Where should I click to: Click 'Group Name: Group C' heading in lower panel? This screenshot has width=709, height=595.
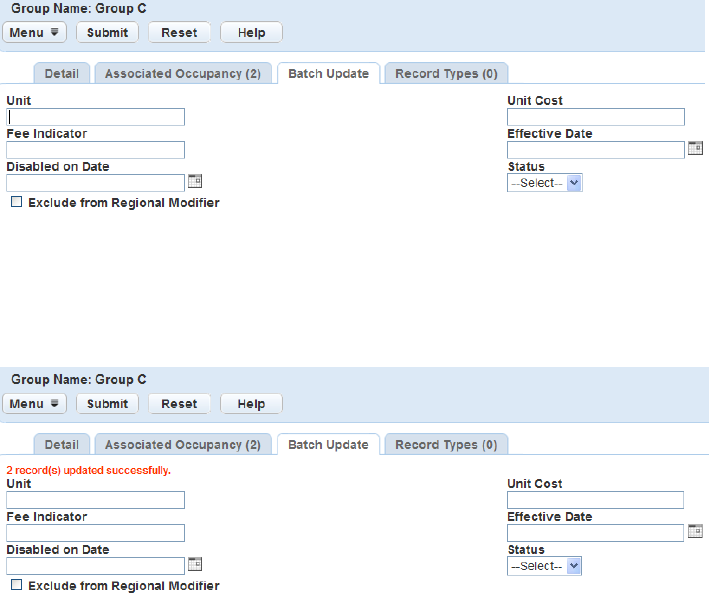click(x=79, y=379)
